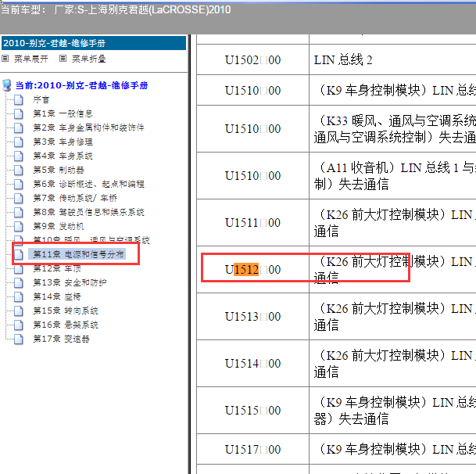Click the page icon for 第14章 座椅
This screenshot has width=476, height=474.
point(19,296)
